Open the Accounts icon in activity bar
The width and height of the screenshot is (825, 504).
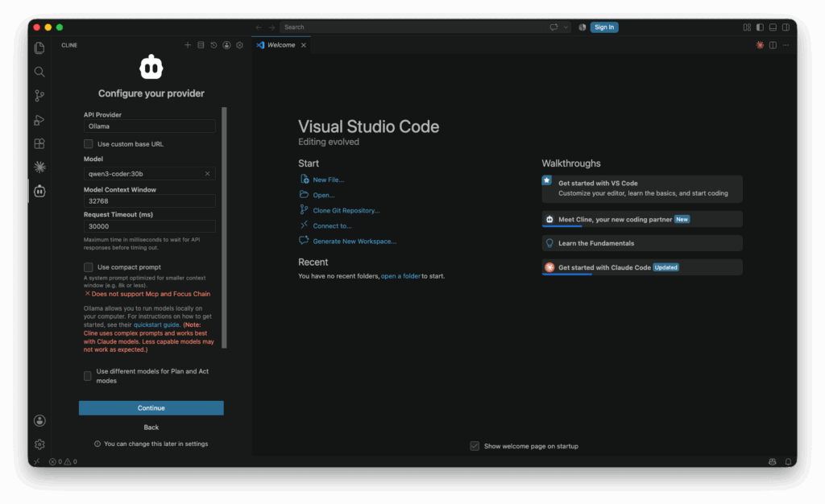(39, 420)
